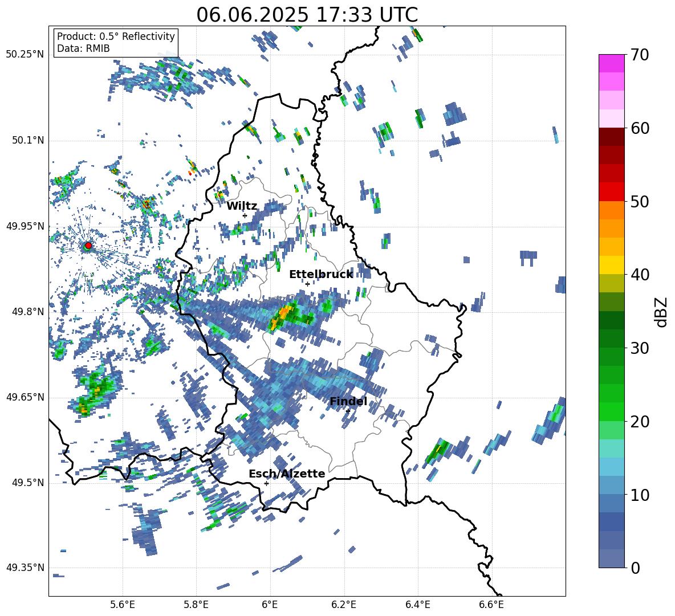675x616 pixels.
Task: Click the Wiltz location cross marker
Action: [245, 215]
